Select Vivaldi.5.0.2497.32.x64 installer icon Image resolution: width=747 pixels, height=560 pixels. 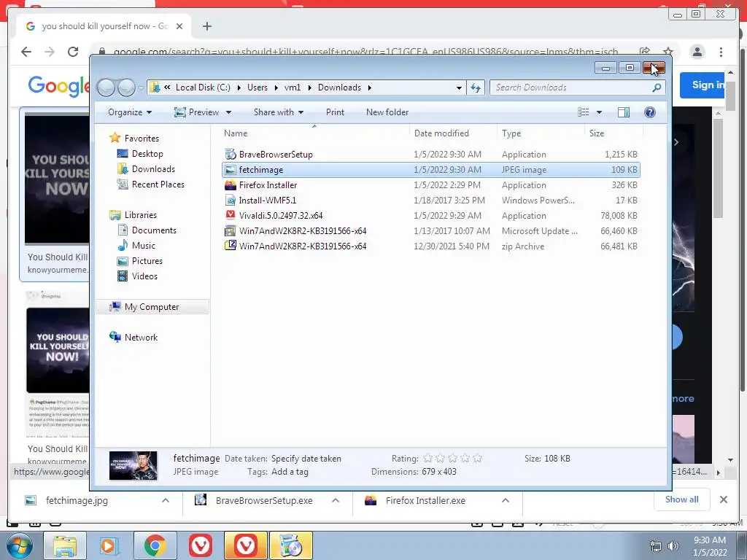(x=230, y=215)
